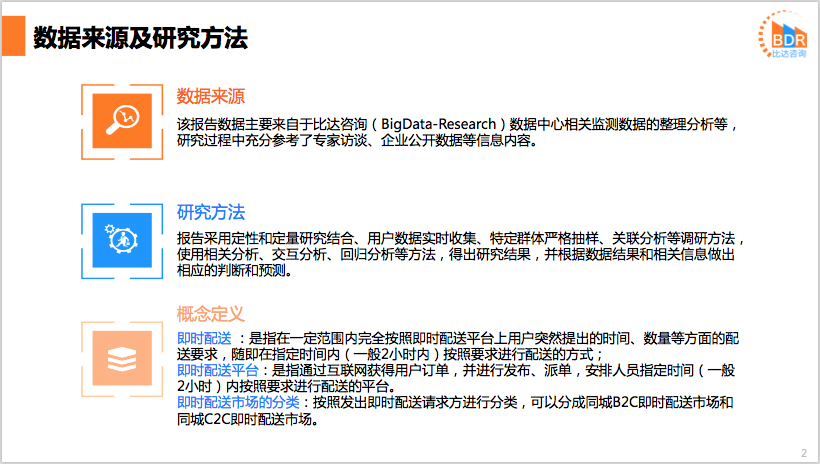Click the orange block beside the slide title

(x=13, y=36)
